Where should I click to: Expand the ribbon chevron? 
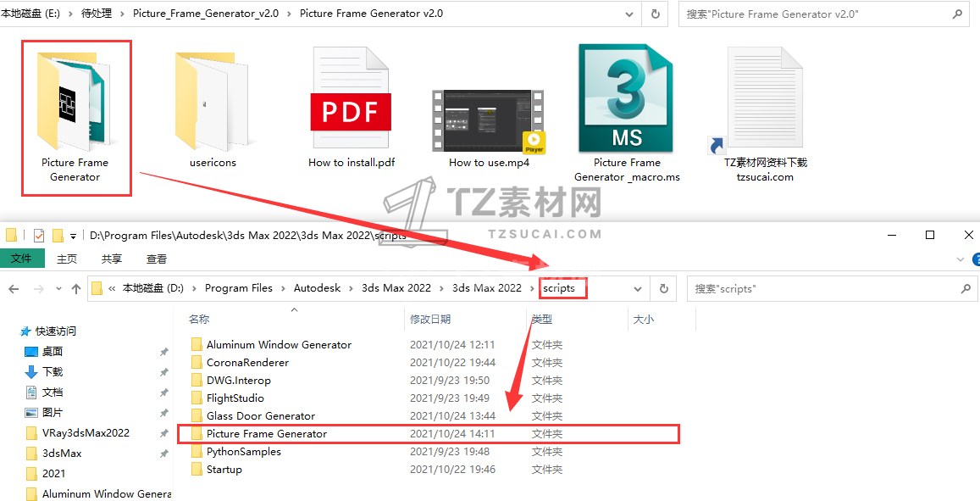point(961,259)
